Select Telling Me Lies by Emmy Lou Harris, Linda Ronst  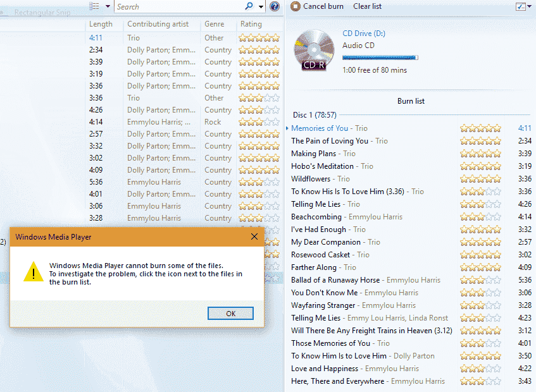(x=370, y=318)
